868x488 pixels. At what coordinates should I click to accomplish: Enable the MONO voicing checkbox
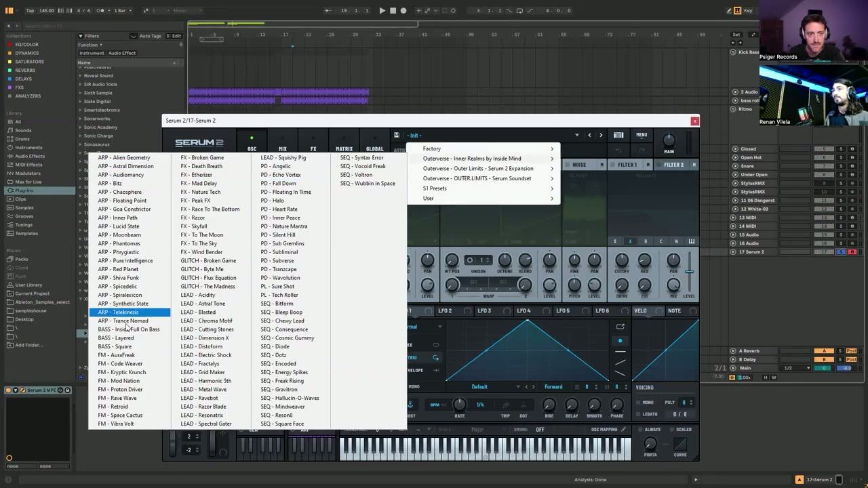pos(639,403)
